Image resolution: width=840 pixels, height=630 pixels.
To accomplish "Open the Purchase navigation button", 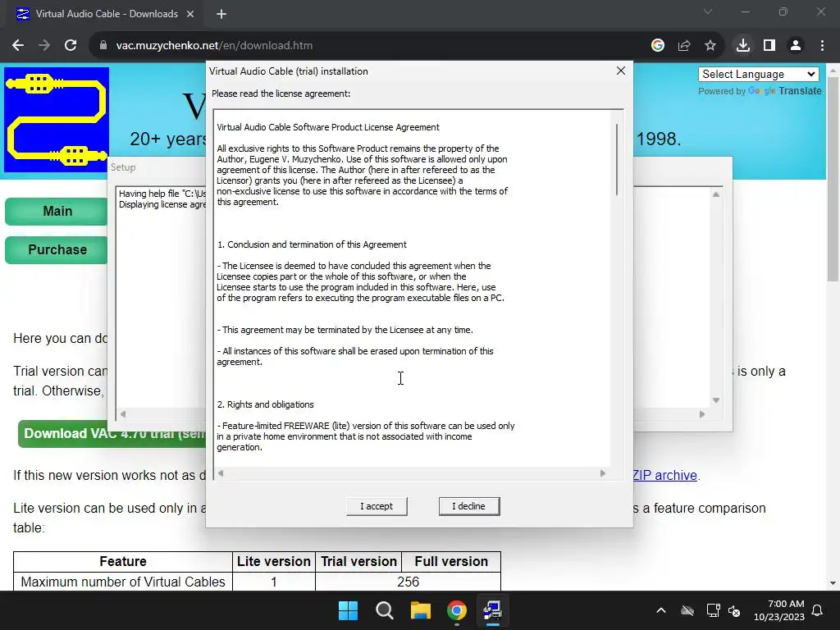I will tap(57, 249).
